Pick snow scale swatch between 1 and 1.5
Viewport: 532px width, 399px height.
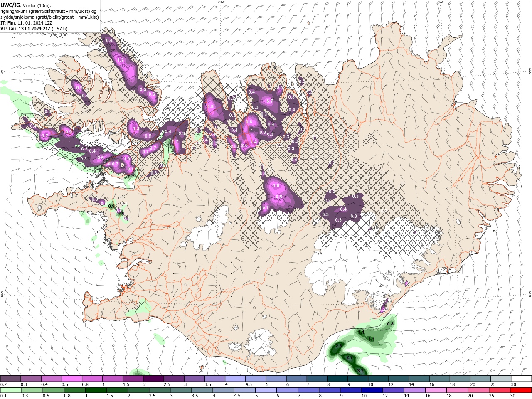point(113,379)
